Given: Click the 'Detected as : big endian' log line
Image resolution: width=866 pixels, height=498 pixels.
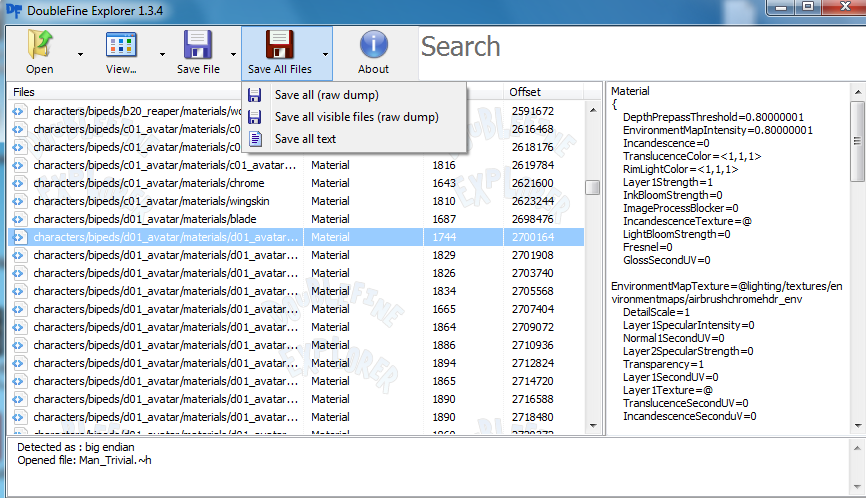Looking at the screenshot, I should tap(76, 447).
